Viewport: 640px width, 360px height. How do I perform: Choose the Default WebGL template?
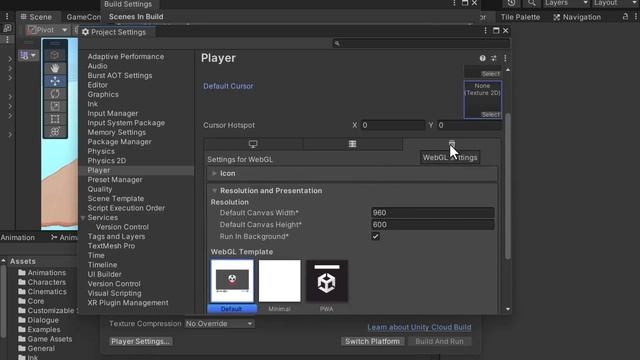pyautogui.click(x=232, y=287)
